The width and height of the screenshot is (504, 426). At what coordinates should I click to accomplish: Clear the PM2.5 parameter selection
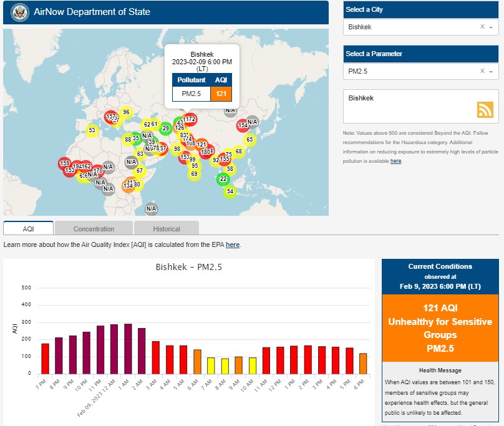(482, 72)
